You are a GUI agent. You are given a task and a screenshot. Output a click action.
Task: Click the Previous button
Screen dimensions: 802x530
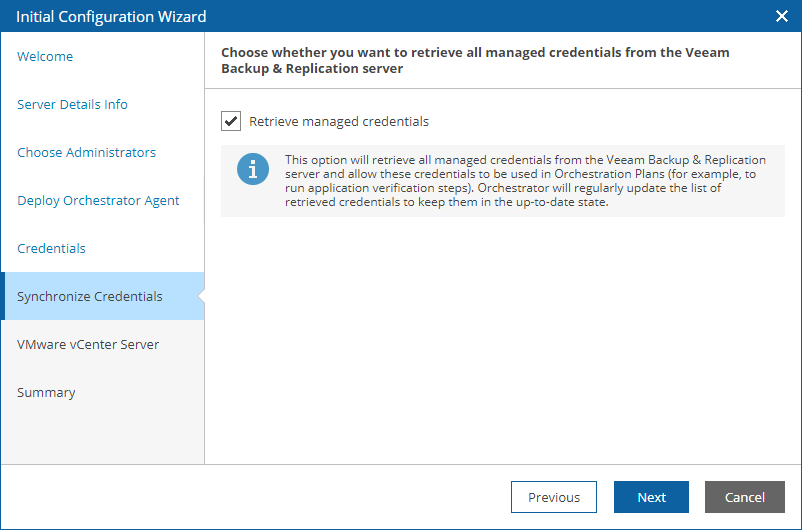pyautogui.click(x=554, y=497)
